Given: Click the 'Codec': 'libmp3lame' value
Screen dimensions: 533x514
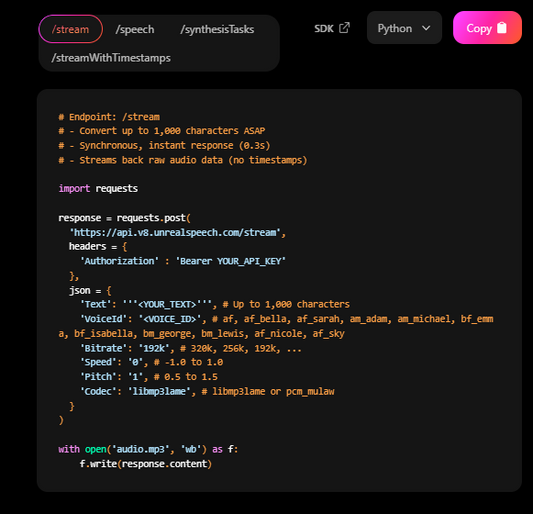Looking at the screenshot, I should click(x=159, y=392).
